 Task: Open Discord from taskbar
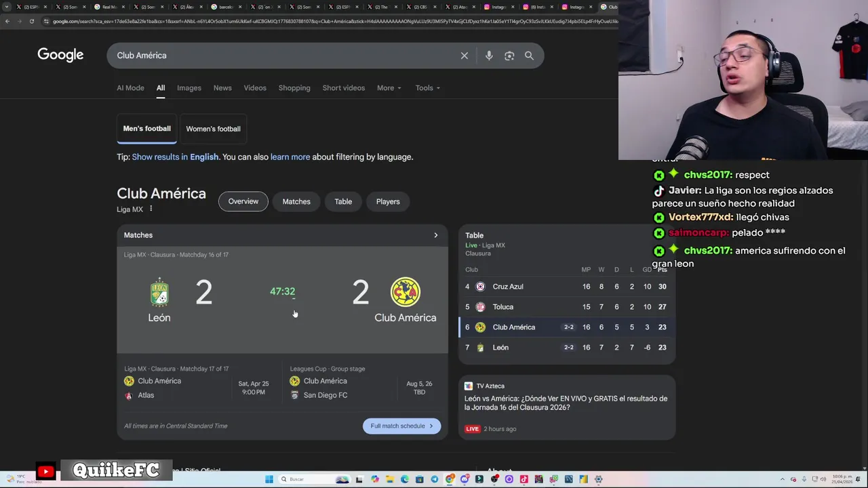pyautogui.click(x=465, y=479)
